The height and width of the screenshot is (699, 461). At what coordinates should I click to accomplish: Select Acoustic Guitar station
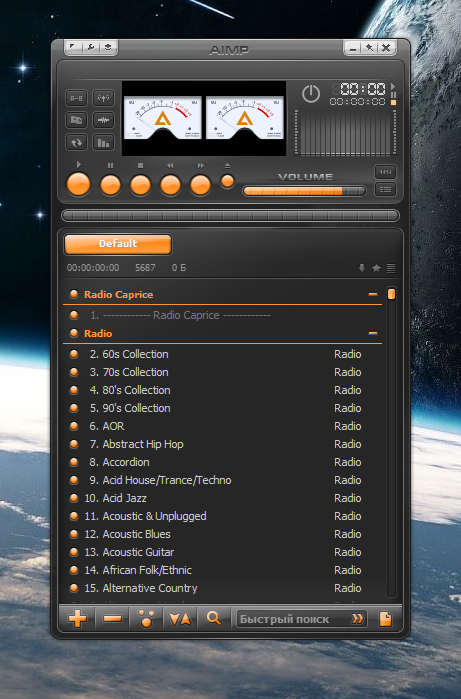point(223,552)
